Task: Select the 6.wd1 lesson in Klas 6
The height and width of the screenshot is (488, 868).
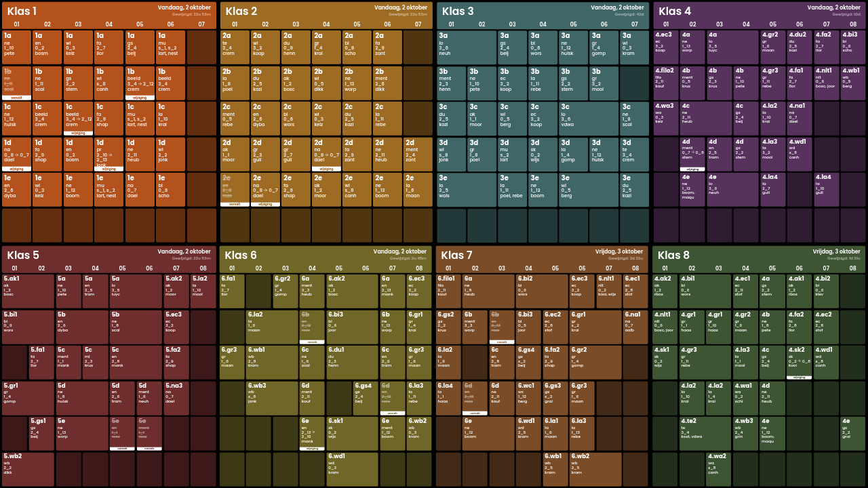Action: point(352,469)
